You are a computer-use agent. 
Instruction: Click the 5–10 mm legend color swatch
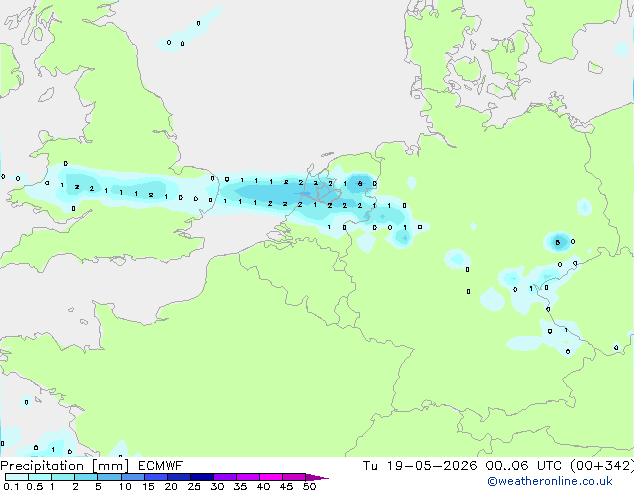(109, 477)
